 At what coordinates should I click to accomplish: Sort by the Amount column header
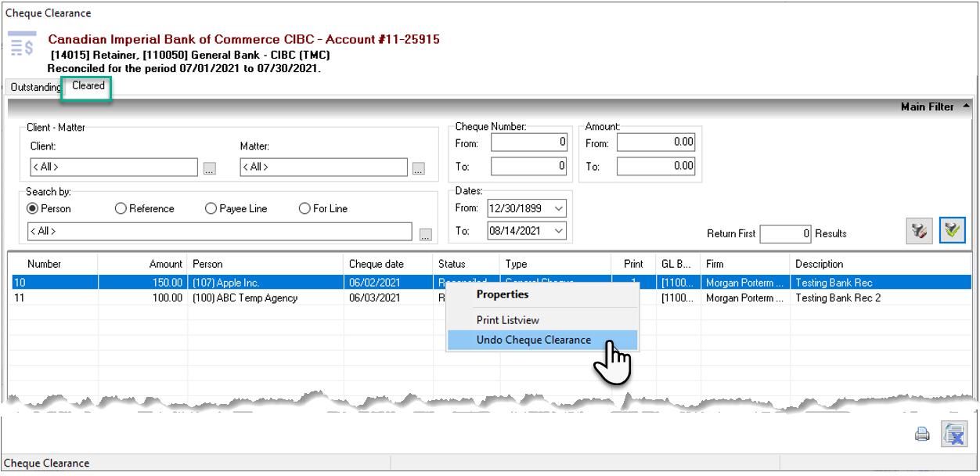(143, 264)
